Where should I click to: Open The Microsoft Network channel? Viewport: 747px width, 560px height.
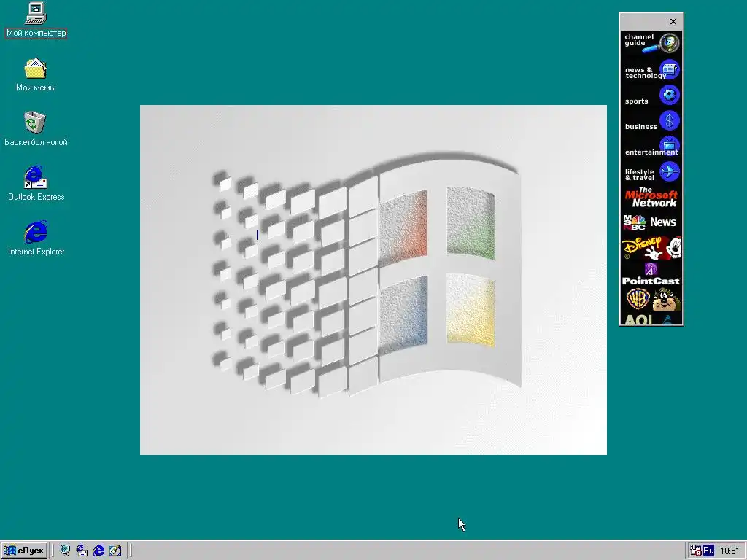pos(651,198)
